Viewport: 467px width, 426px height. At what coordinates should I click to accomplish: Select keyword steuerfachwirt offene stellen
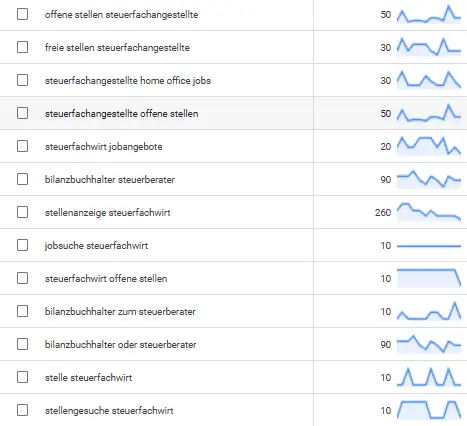tap(106, 279)
